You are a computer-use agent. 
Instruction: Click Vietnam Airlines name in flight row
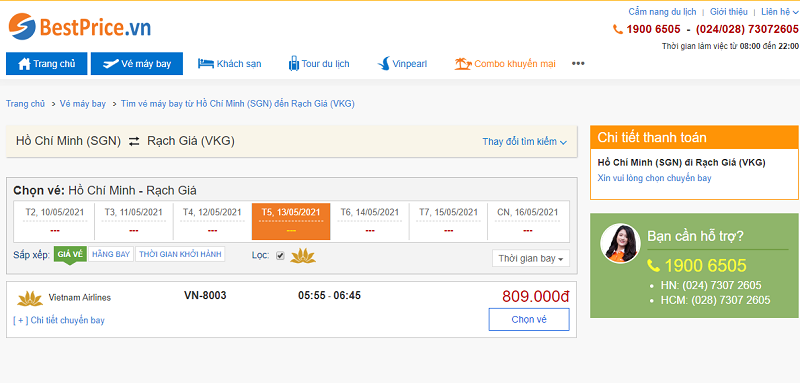[x=80, y=298]
